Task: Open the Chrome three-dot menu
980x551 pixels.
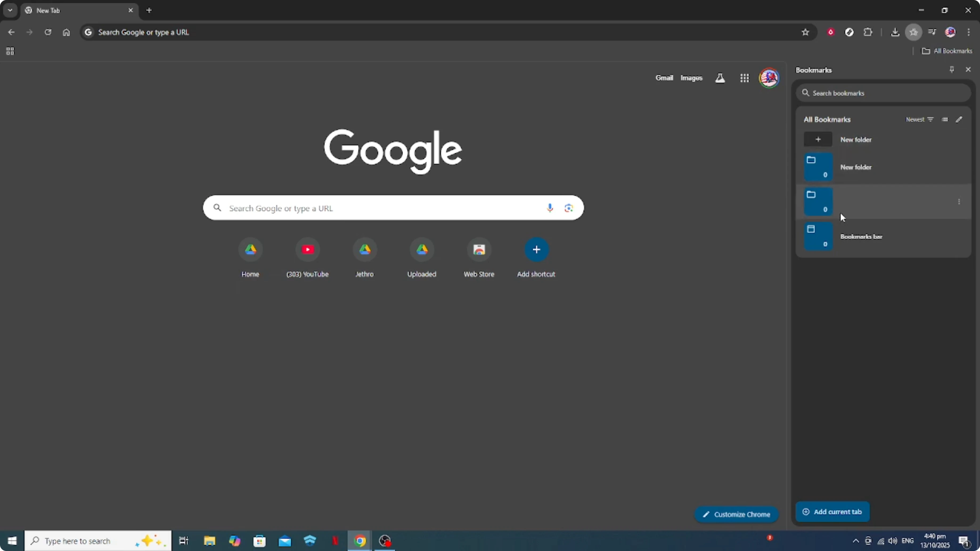Action: coord(969,32)
